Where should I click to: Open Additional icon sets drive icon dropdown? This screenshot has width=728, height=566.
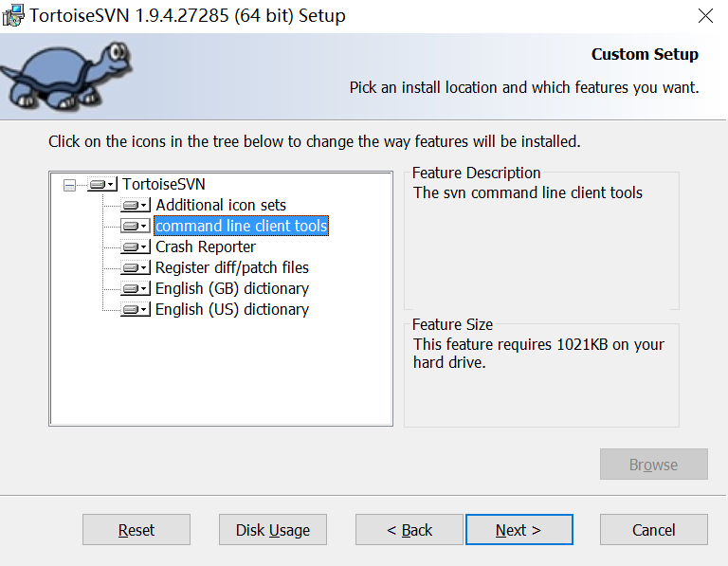(x=136, y=205)
